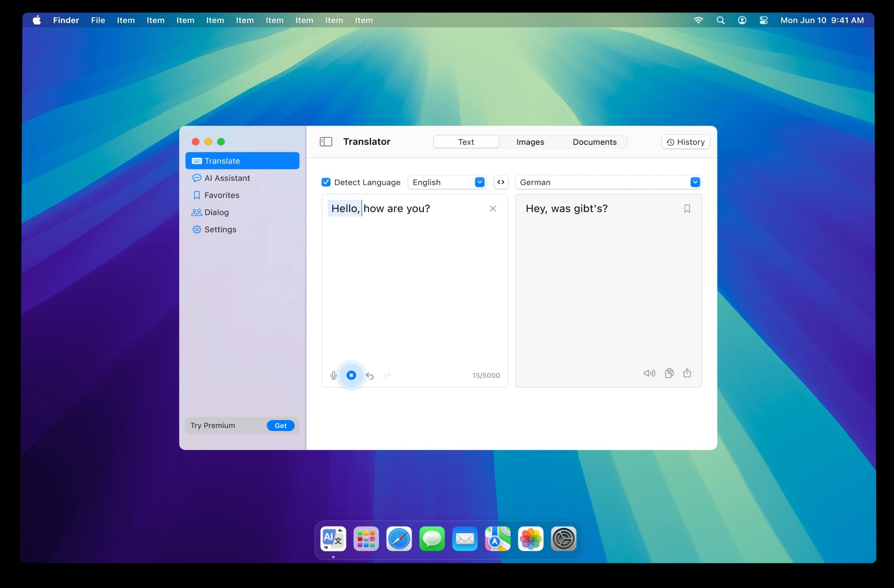Image resolution: width=894 pixels, height=588 pixels.
Task: Open the Translator app in the Dock
Action: (333, 539)
